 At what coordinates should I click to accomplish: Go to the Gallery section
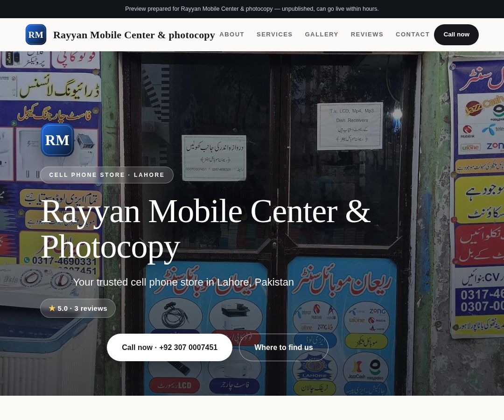[322, 35]
